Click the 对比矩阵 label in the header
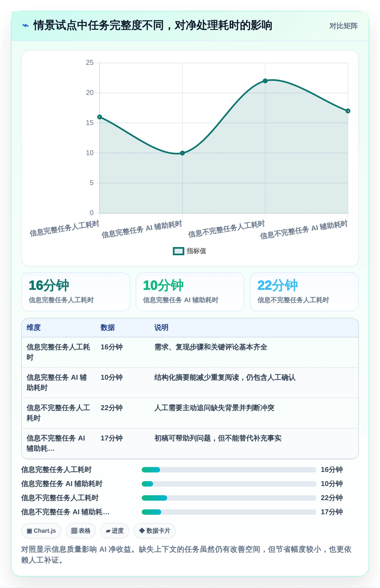380x588 pixels. 343,26
